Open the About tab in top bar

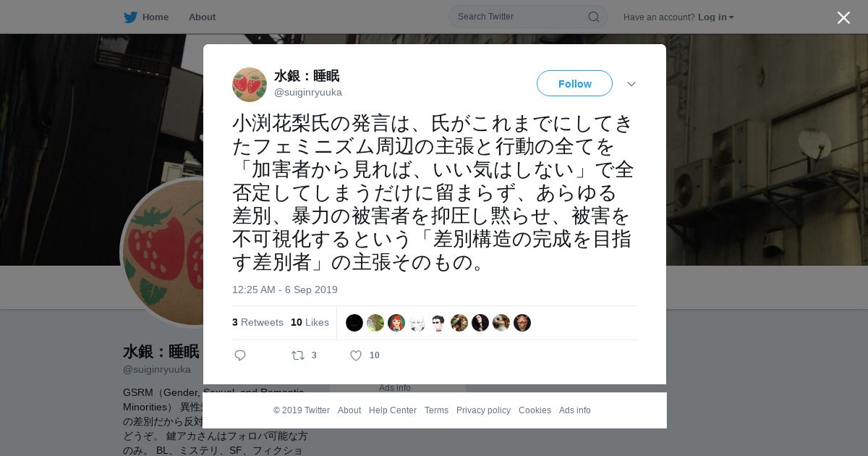(x=202, y=17)
